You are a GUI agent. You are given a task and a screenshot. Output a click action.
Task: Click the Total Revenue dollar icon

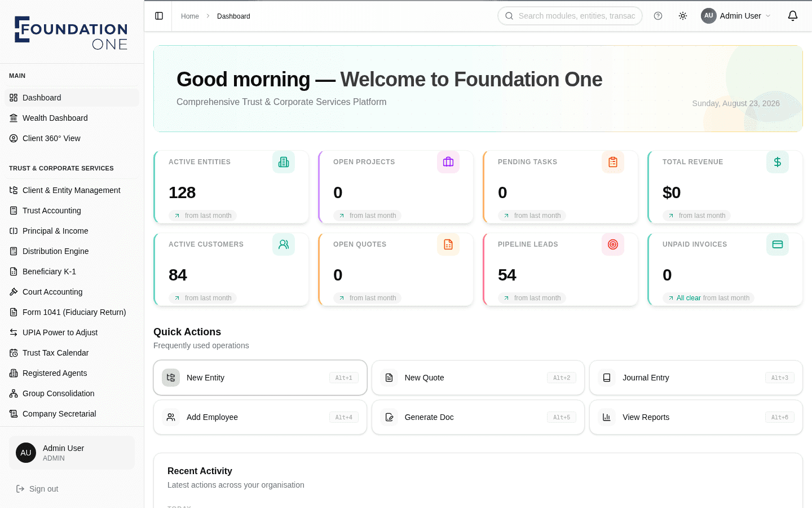coord(778,162)
